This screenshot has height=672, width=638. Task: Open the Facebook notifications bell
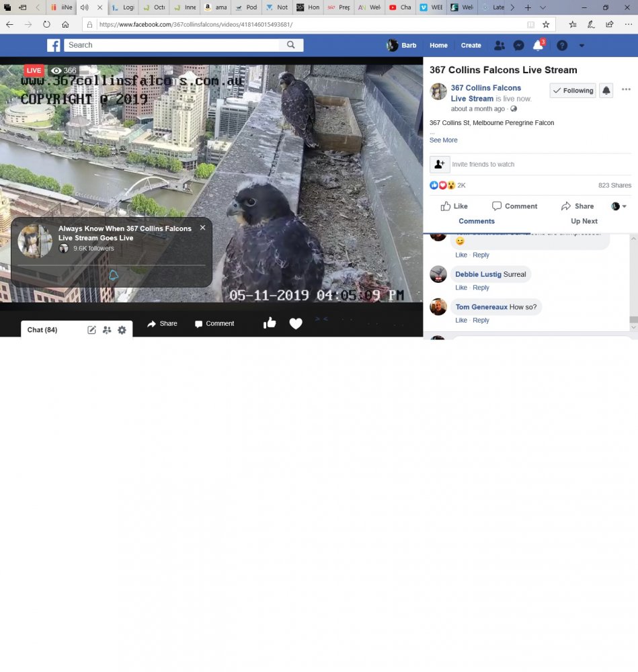tap(538, 46)
